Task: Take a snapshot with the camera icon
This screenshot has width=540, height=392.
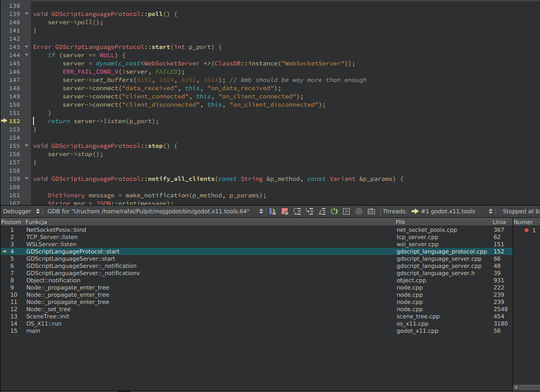Action: (371, 212)
